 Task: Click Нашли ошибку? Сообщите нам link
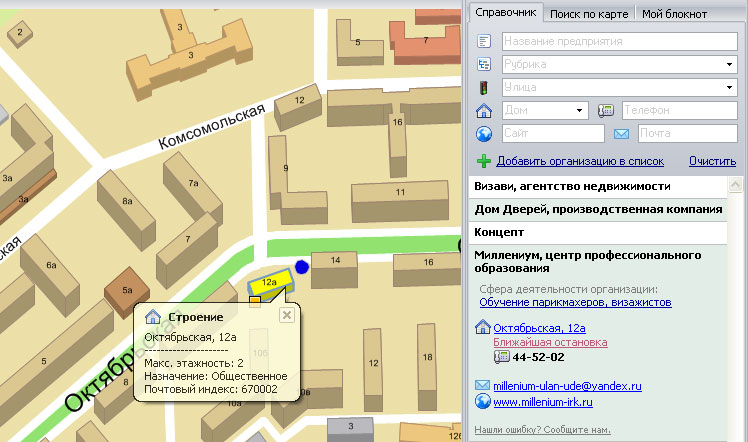point(542,430)
